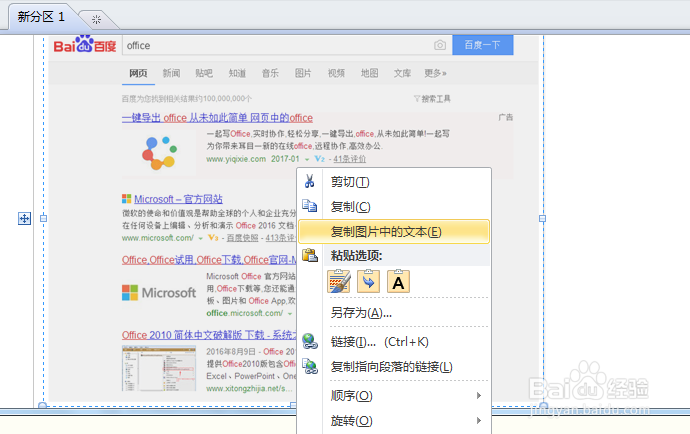Switch to the 新分区 1 section tab
The image size is (690, 434).
click(x=41, y=17)
